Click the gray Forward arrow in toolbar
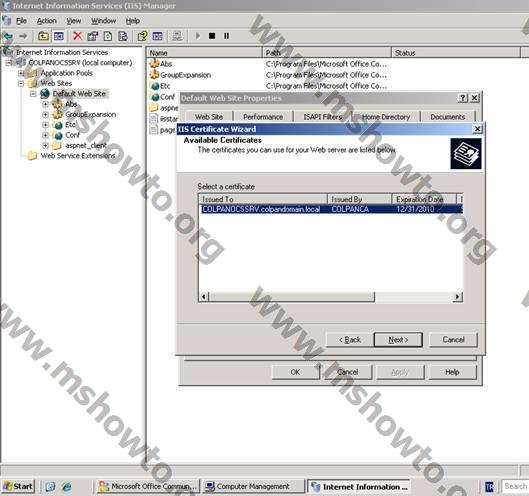Viewport: 529px width, 496px height. pos(23,36)
